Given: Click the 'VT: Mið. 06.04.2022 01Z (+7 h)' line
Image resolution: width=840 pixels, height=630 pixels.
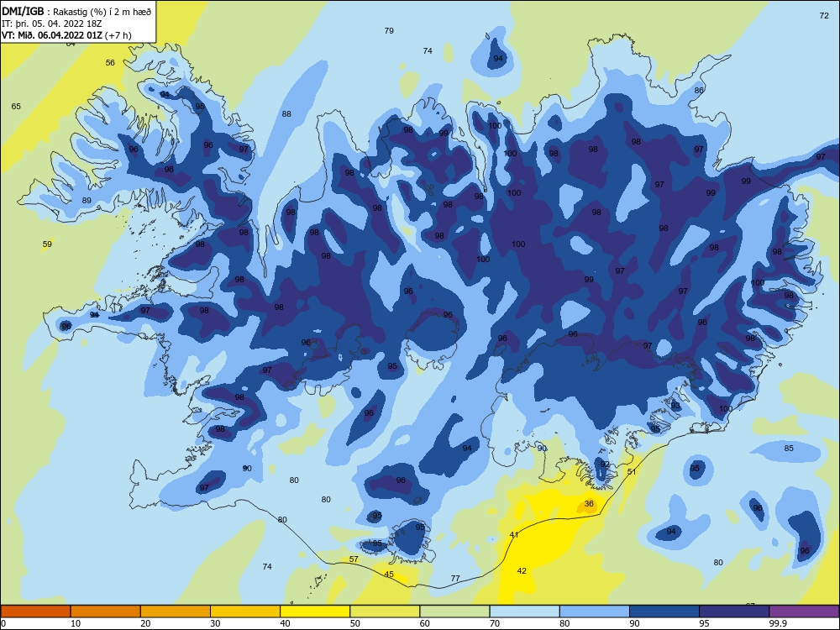Looking at the screenshot, I should click(66, 35).
